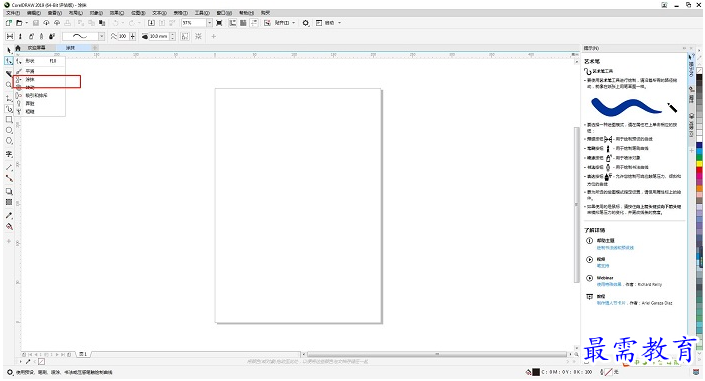
Task: Click the new document plus tab button
Action: coord(95,48)
